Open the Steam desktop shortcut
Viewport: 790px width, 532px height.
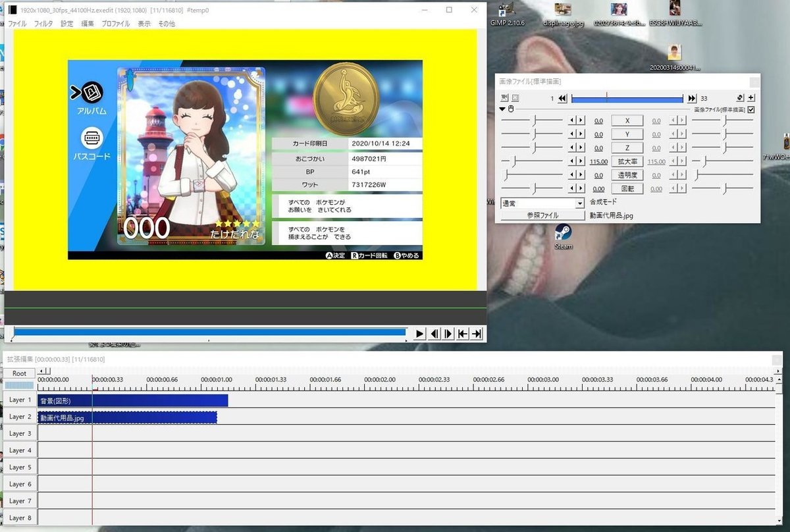click(x=564, y=237)
